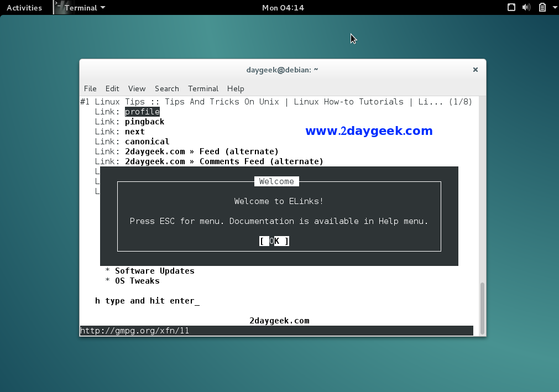This screenshot has height=392, width=559.
Task: Click the page title '#1 Linux Tips' line
Action: (x=276, y=102)
